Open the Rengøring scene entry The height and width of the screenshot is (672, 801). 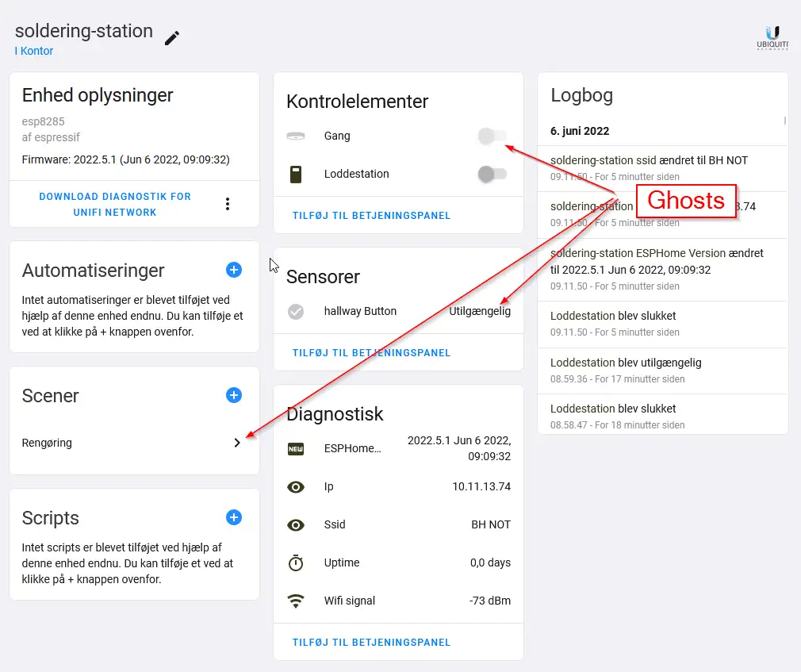(134, 443)
